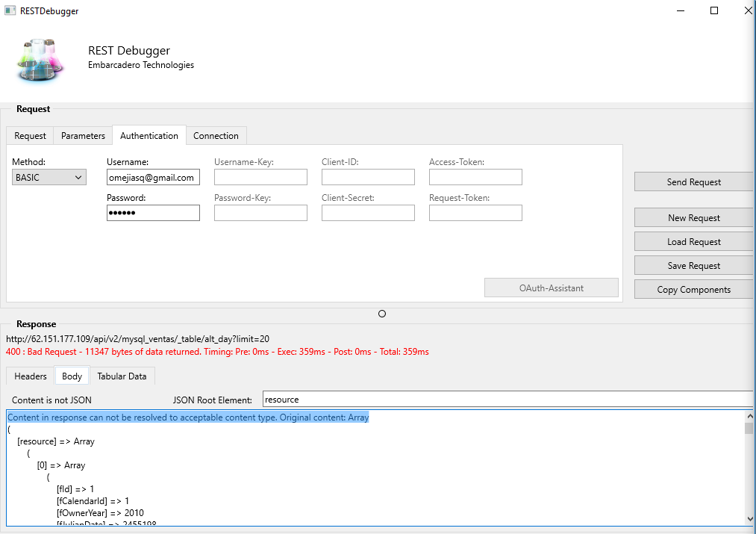Image resolution: width=756 pixels, height=534 pixels.
Task: Click the Client-ID input field
Action: click(x=369, y=177)
